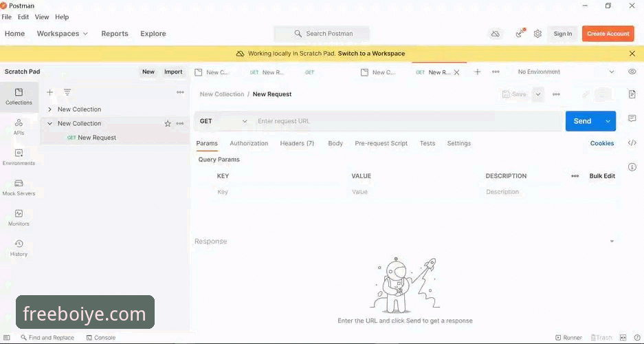This screenshot has height=344, width=644.
Task: Open the GET method dropdown
Action: coord(223,121)
